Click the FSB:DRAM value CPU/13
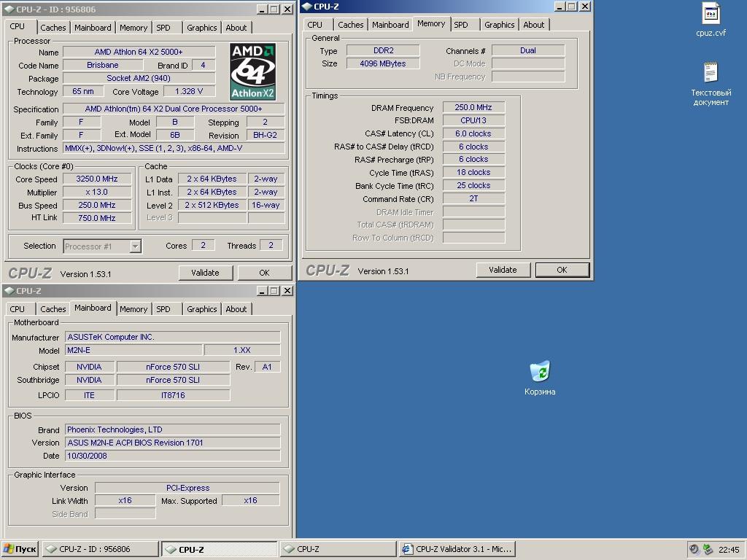Viewport: 747px width, 560px height. point(473,120)
